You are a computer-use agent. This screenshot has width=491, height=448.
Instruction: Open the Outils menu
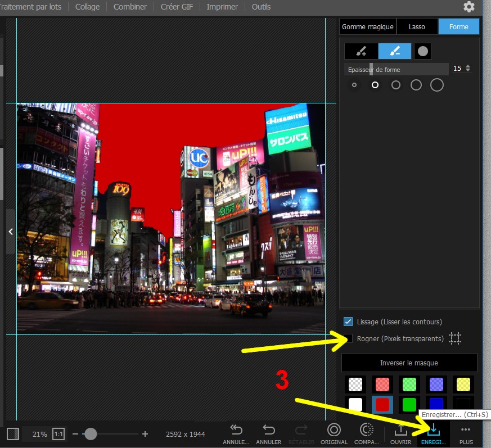click(x=261, y=7)
